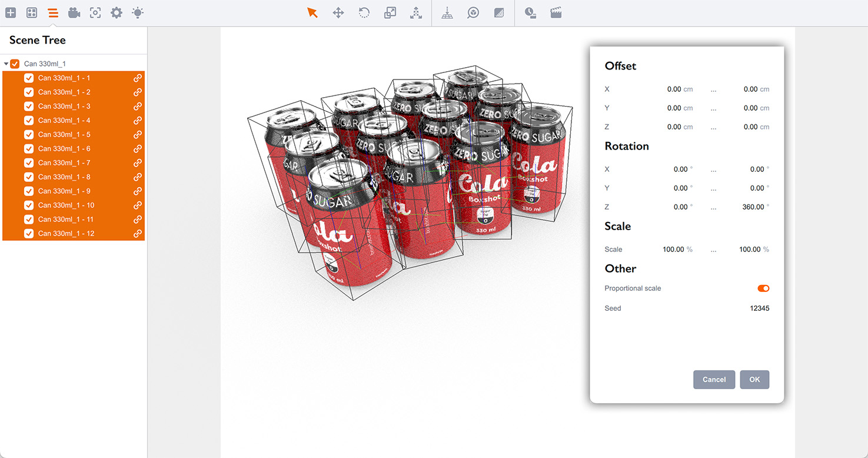Select the three-axis transform tool
Viewport: 868px width, 458px height.
[416, 12]
